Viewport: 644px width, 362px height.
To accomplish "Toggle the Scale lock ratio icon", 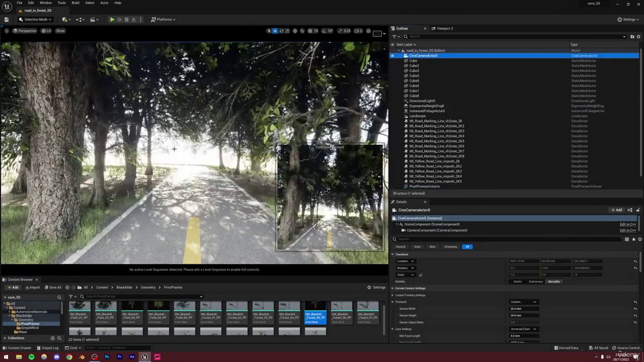I will coord(420,275).
